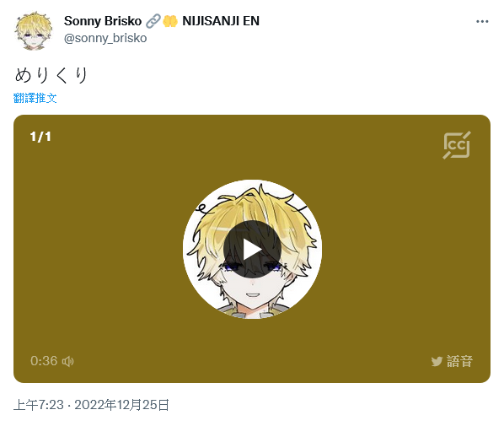Click the 0:36 duration indicator
This screenshot has width=504, height=426.
click(x=44, y=361)
